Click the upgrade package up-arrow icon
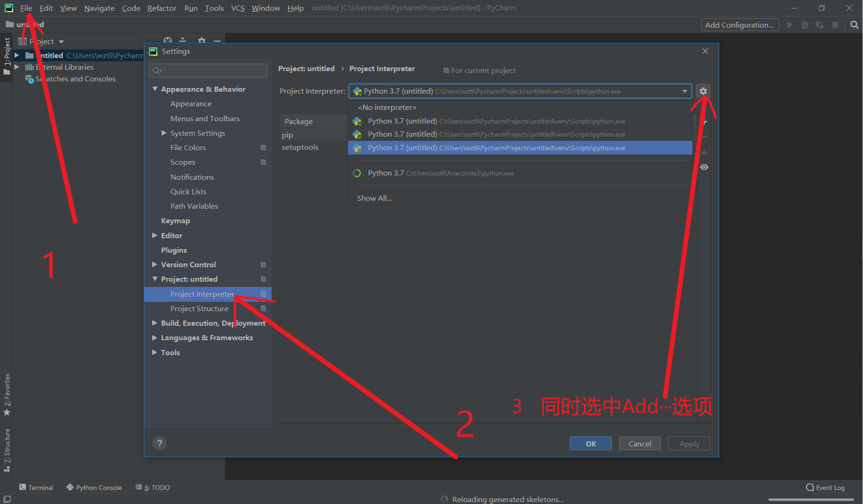 [704, 153]
